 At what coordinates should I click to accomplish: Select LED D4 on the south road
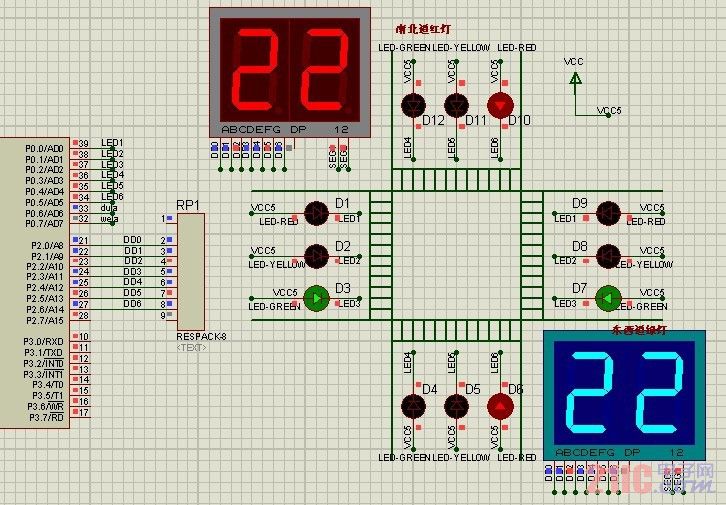click(x=413, y=406)
